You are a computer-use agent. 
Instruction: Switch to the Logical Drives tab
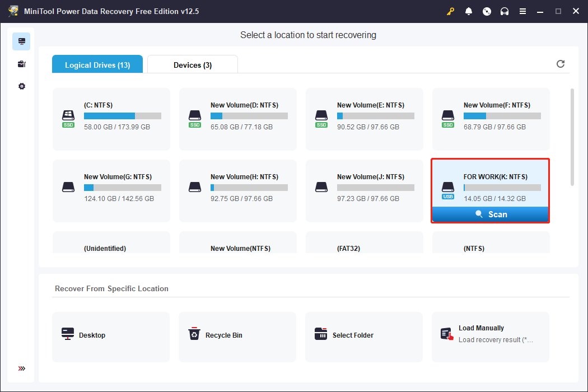click(x=97, y=65)
